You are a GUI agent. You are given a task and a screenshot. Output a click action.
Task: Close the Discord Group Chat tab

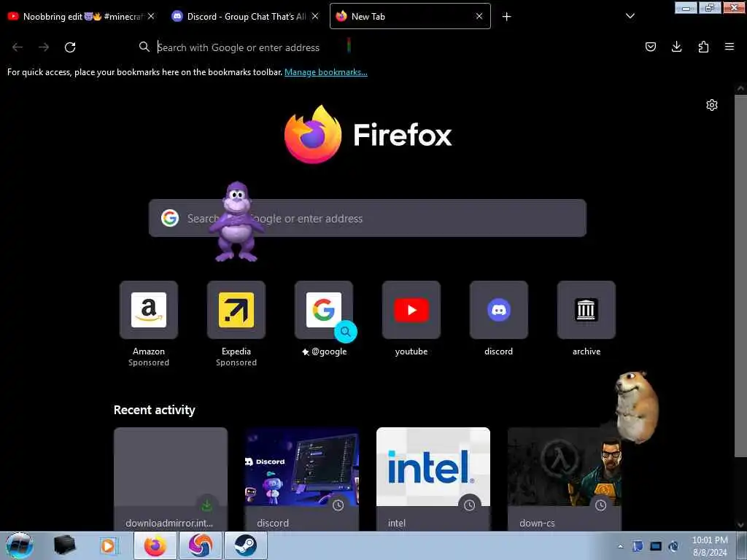315,16
